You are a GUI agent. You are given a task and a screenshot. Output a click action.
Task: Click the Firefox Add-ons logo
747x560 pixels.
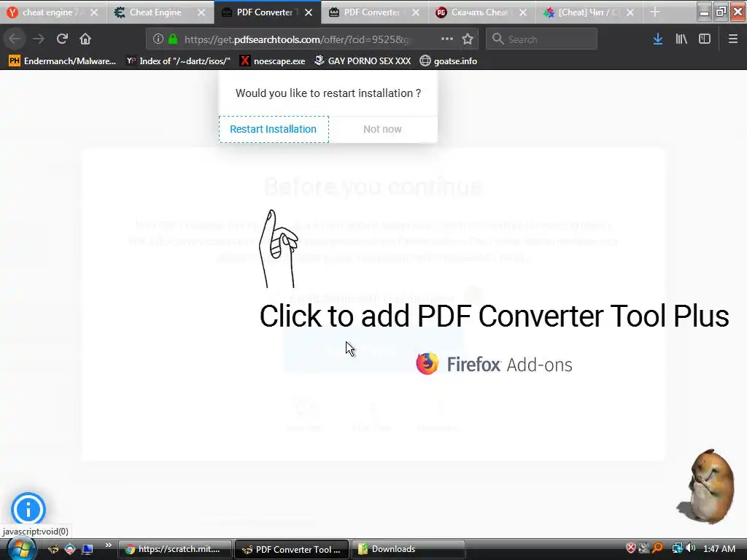494,365
